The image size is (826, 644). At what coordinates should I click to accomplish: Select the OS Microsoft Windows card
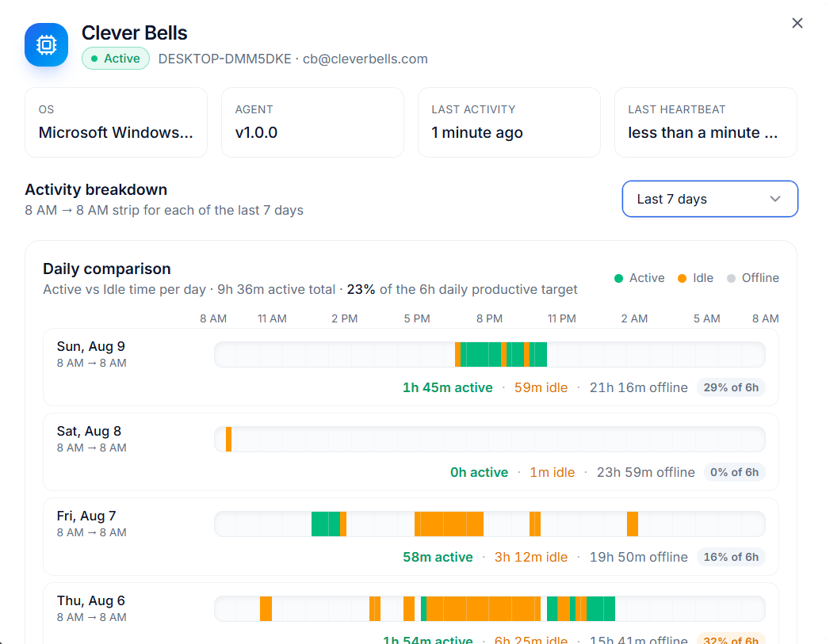pos(116,122)
